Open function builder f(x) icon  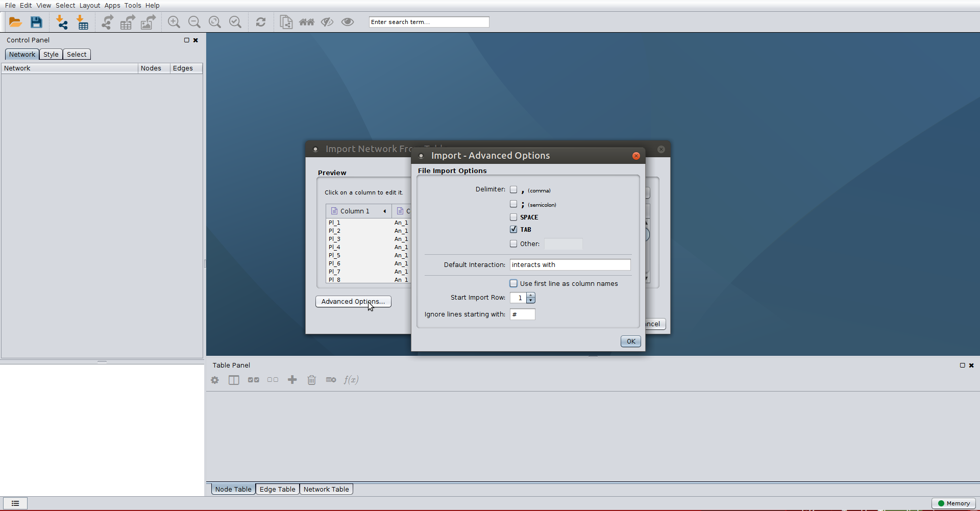(x=351, y=380)
